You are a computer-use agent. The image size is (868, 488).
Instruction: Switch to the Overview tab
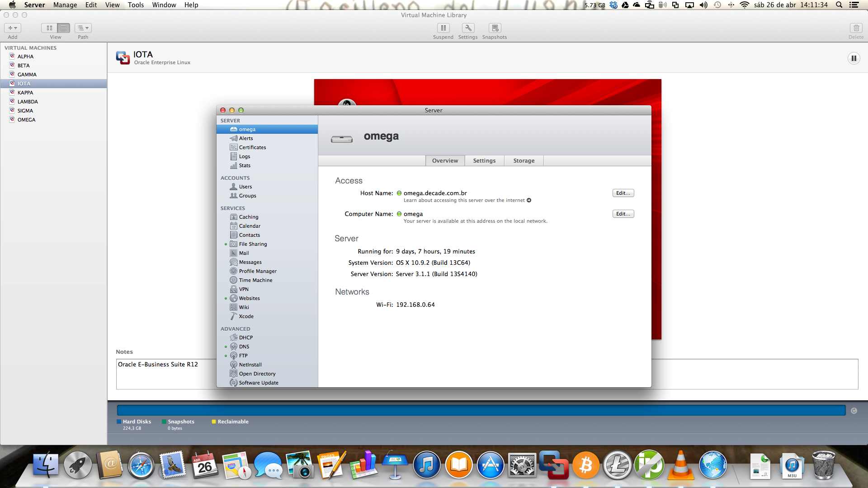tap(445, 161)
